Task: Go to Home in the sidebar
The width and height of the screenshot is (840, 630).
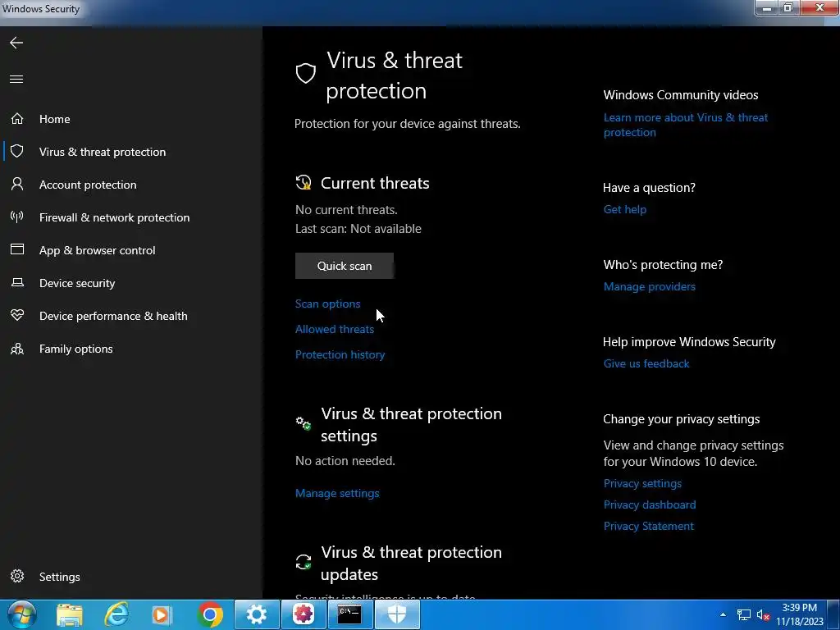Action: point(55,119)
